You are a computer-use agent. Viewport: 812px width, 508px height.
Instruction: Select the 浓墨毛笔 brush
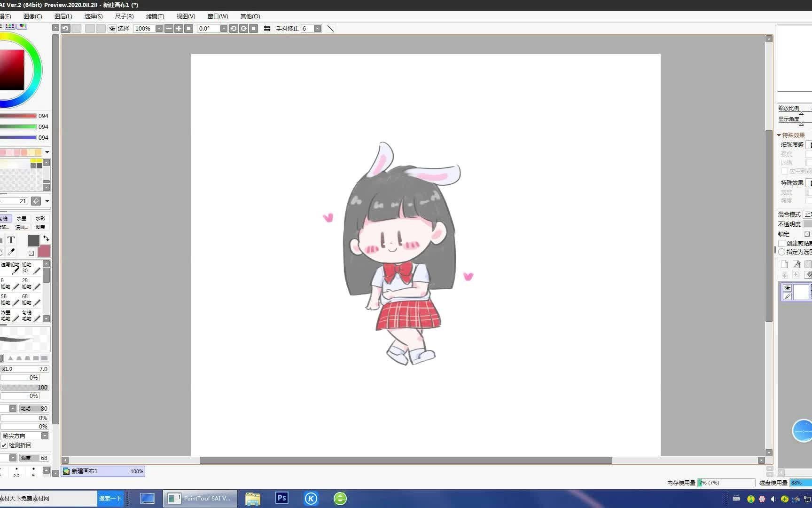pyautogui.click(x=10, y=316)
